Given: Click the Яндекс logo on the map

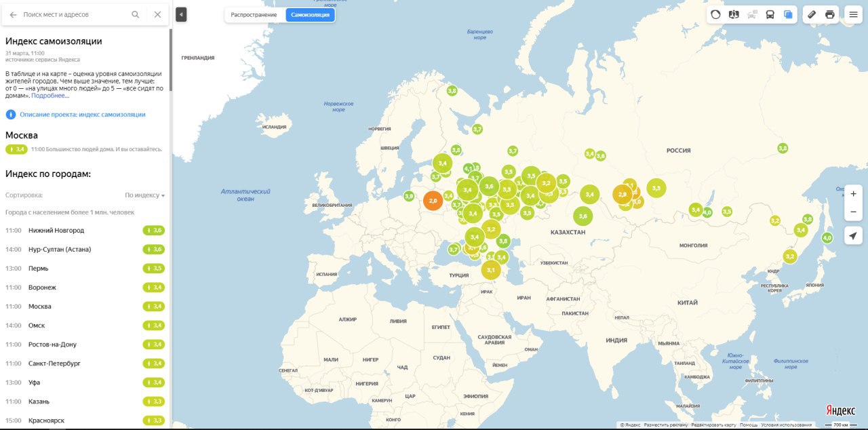Looking at the screenshot, I should click(841, 410).
